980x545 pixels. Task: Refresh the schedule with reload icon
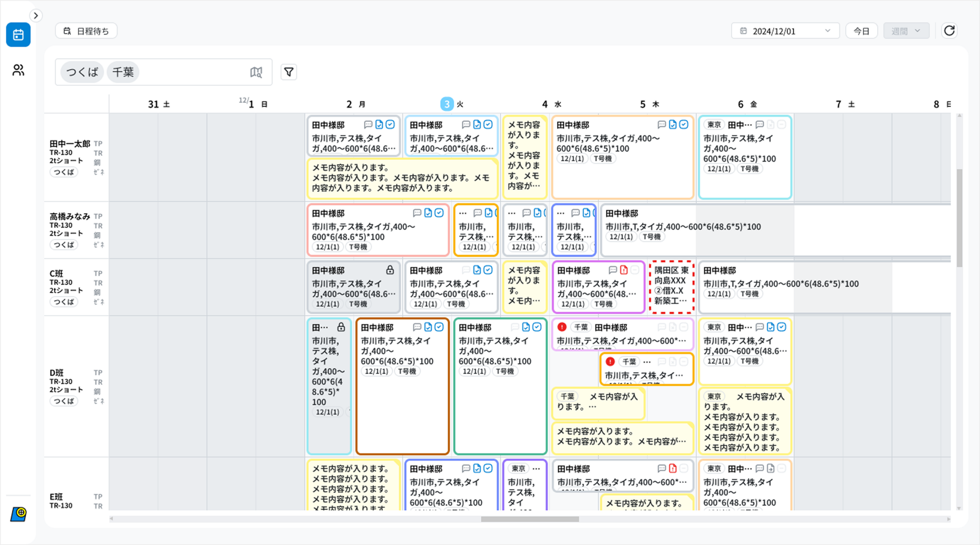[949, 31]
